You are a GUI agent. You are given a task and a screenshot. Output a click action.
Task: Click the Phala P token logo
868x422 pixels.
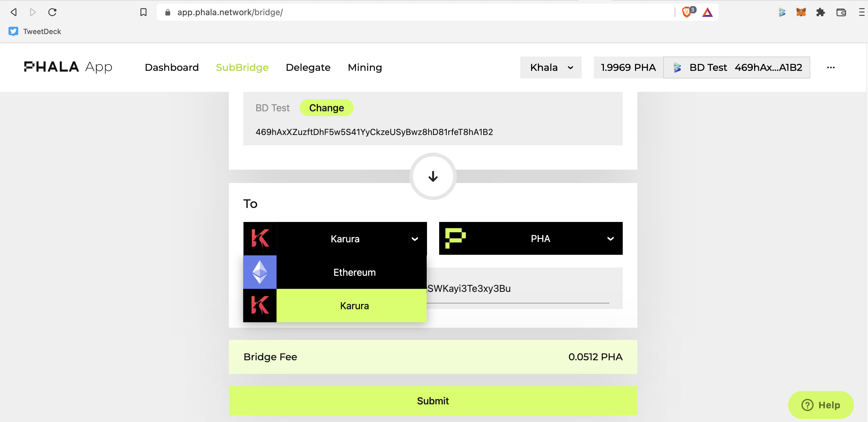[x=456, y=238]
